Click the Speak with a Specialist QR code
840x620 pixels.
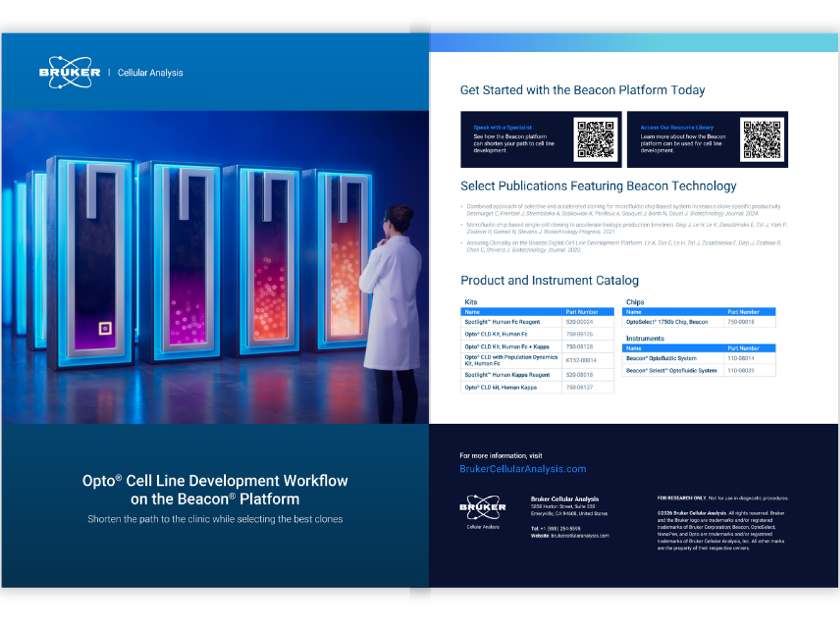(595, 139)
